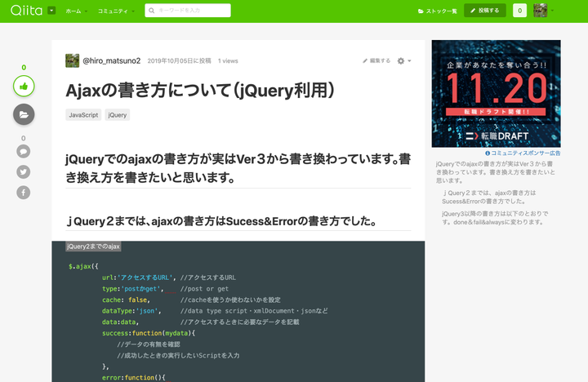Click the 'cache: false,' code line
Screen dimensions: 588x382
(126, 300)
